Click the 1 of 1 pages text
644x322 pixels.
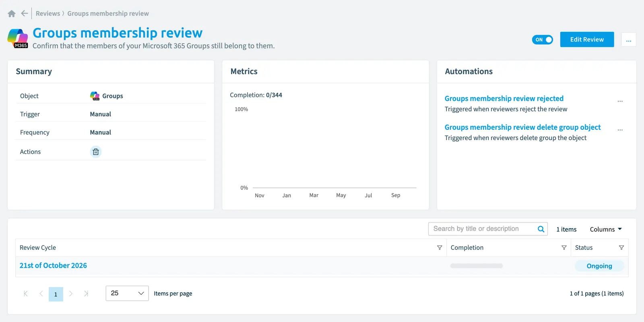pyautogui.click(x=597, y=293)
